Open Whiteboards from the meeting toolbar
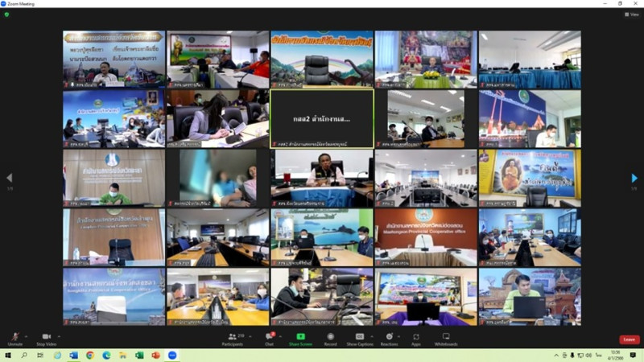The height and width of the screenshot is (362, 644). (x=445, y=338)
